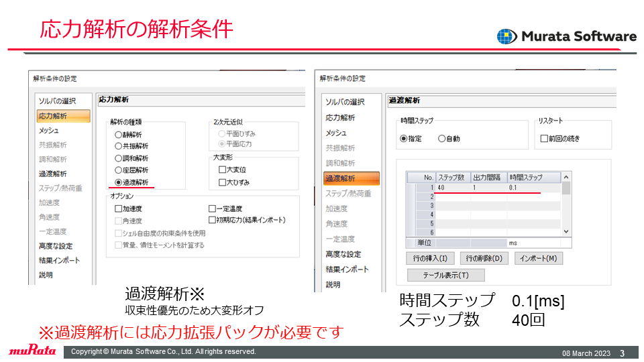Viewport: 644px width, 362px height.
Task: Click the table scrollbar down arrow
Action: click(566, 231)
